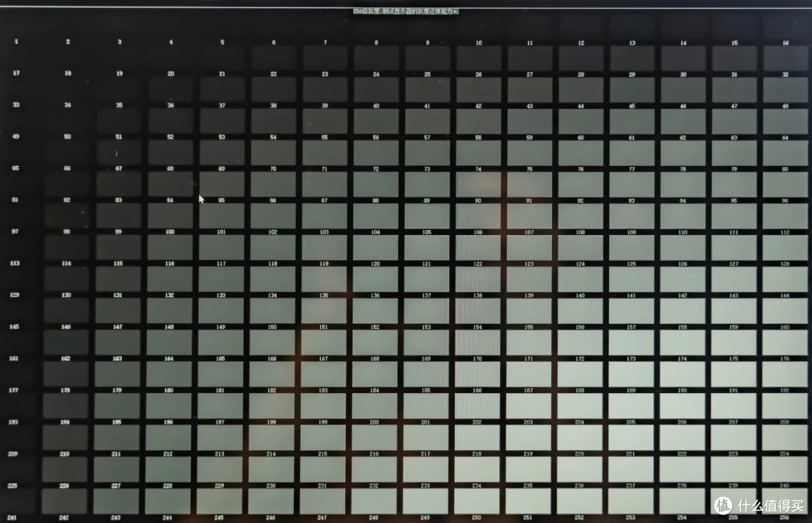Click the number label 17
The width and height of the screenshot is (812, 523).
tap(16, 73)
